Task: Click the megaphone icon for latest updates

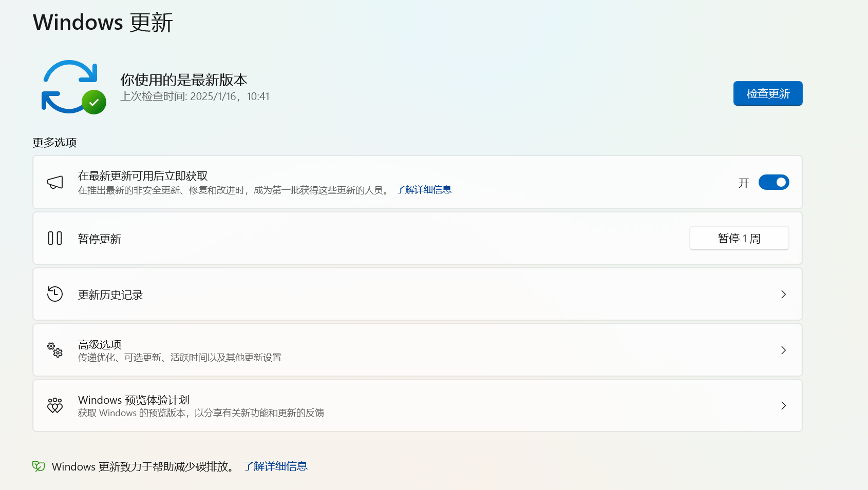Action: 55,182
